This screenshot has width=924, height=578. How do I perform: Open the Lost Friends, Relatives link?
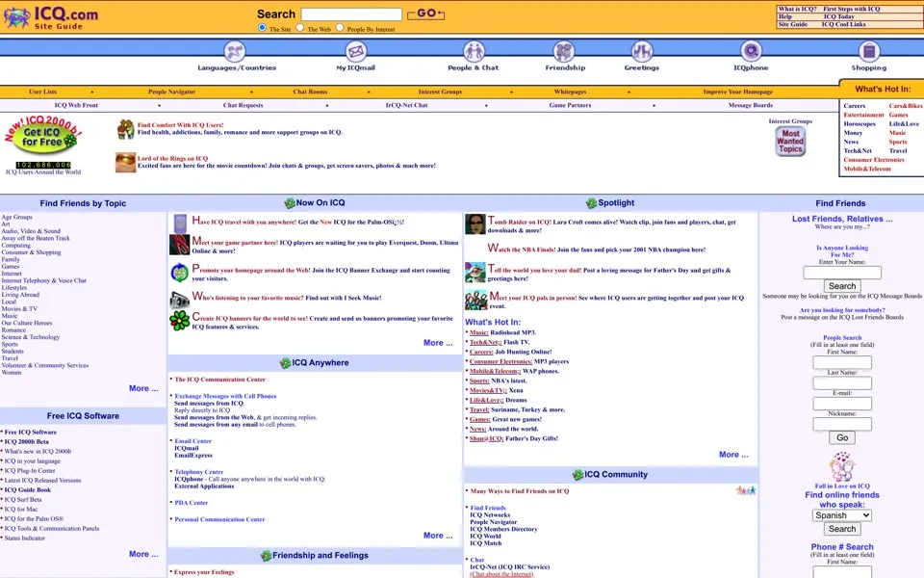[842, 219]
